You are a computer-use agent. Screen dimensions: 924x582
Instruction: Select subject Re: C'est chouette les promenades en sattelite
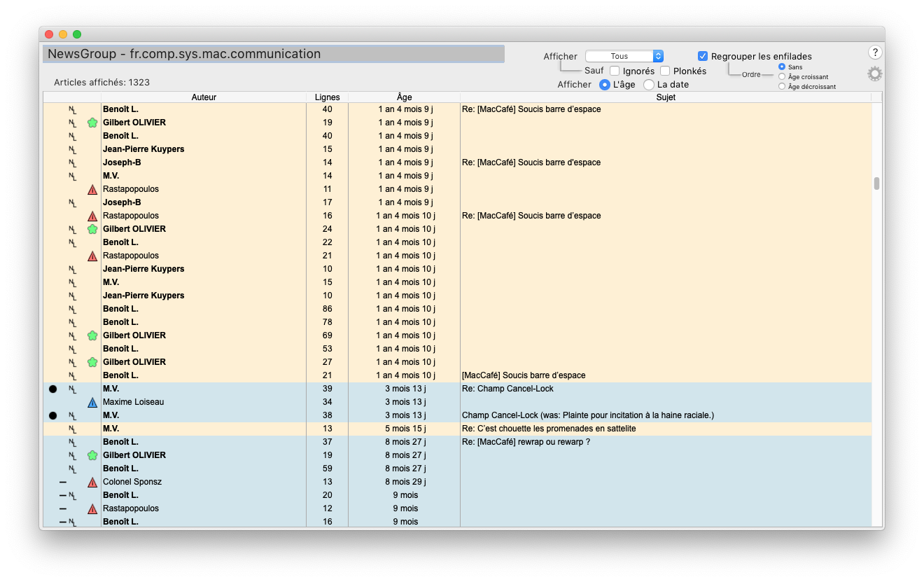click(x=549, y=429)
